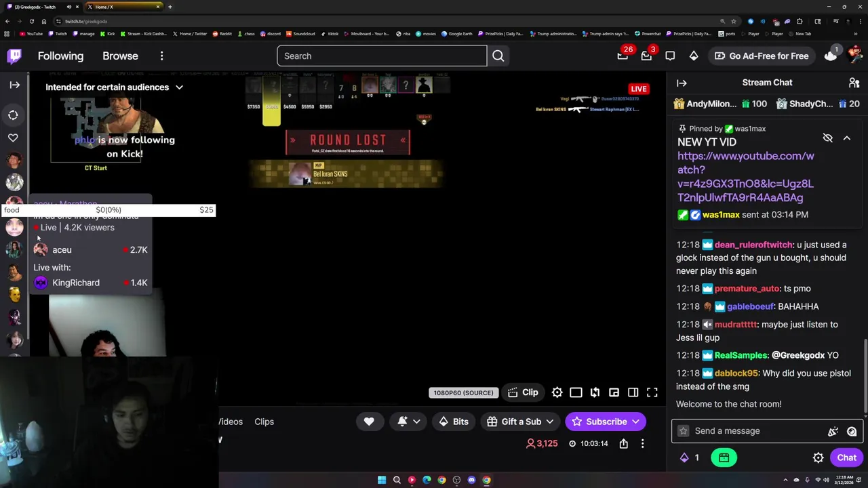This screenshot has width=868, height=488.
Task: Go to the Twitch home logo
Action: [x=14, y=56]
